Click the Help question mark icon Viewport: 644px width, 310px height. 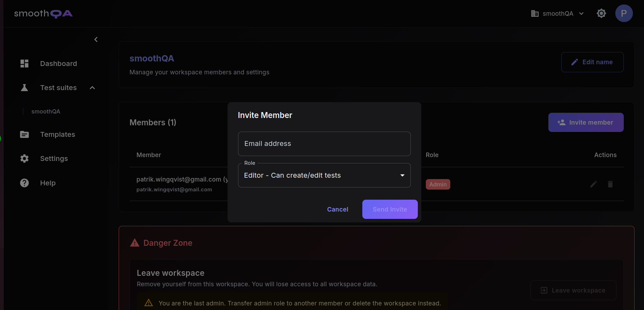point(24,183)
